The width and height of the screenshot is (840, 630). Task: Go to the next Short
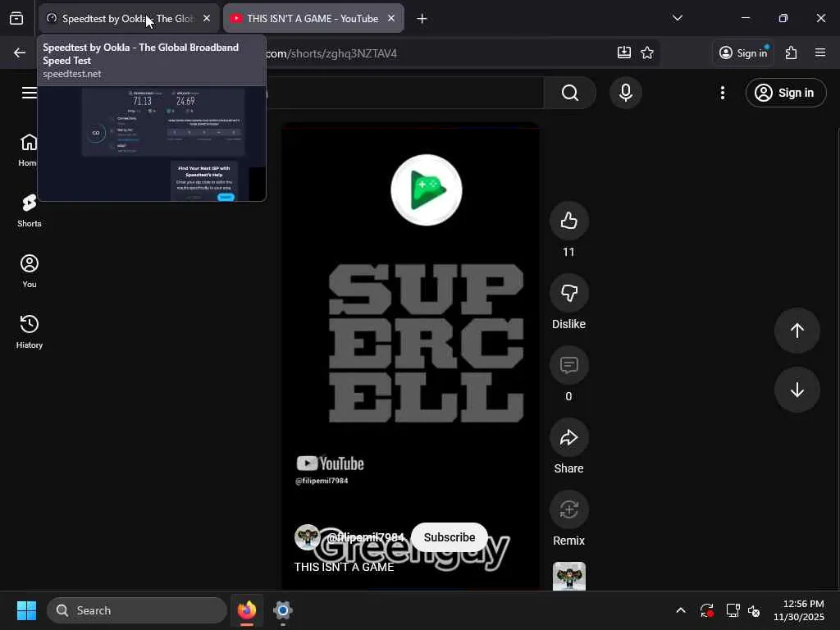(797, 390)
